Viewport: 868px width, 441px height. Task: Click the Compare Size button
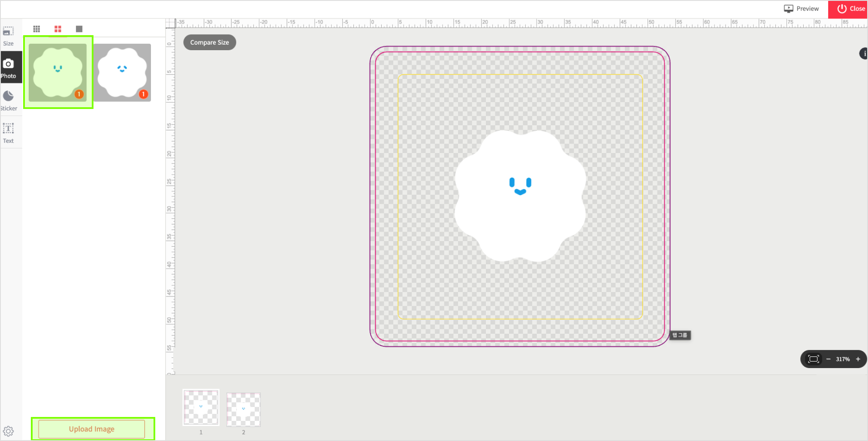point(209,42)
